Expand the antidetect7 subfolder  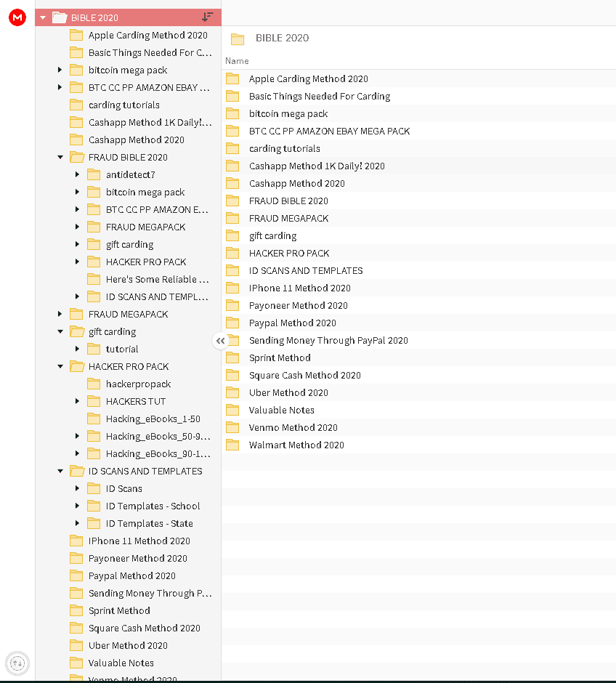(77, 174)
